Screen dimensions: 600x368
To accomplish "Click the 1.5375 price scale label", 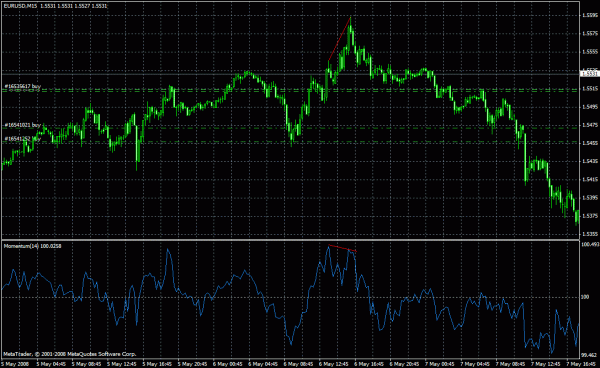I will [x=589, y=216].
